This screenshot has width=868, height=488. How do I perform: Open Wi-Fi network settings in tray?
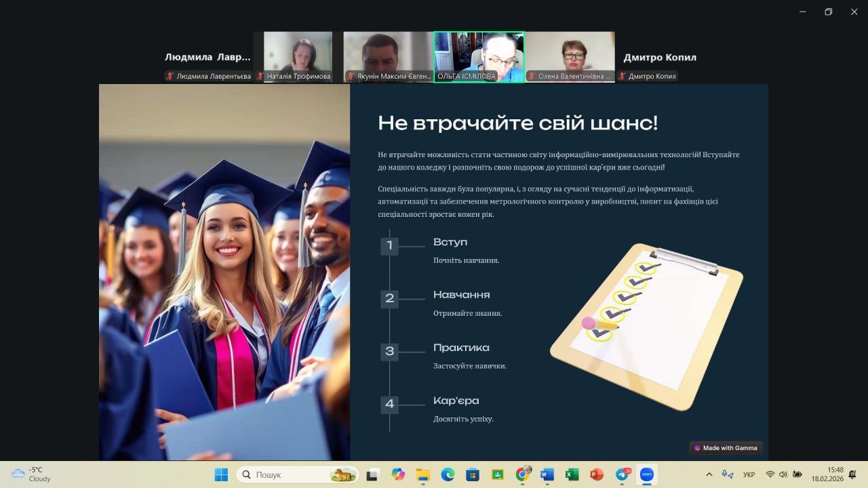click(x=770, y=474)
